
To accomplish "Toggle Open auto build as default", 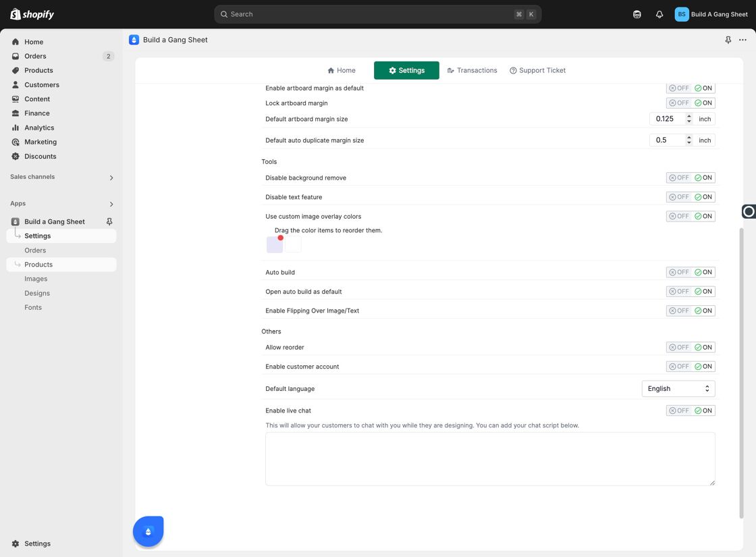I will tap(691, 291).
